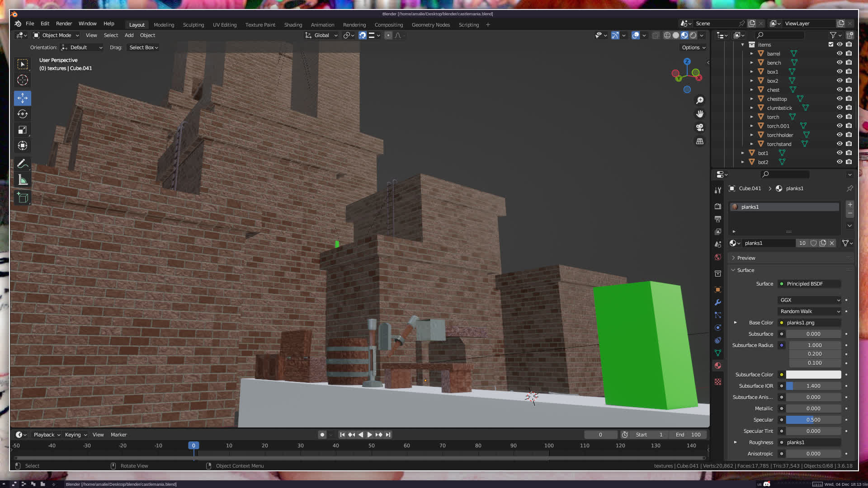Toggle camera view gizmo button
The height and width of the screenshot is (488, 868).
700,127
